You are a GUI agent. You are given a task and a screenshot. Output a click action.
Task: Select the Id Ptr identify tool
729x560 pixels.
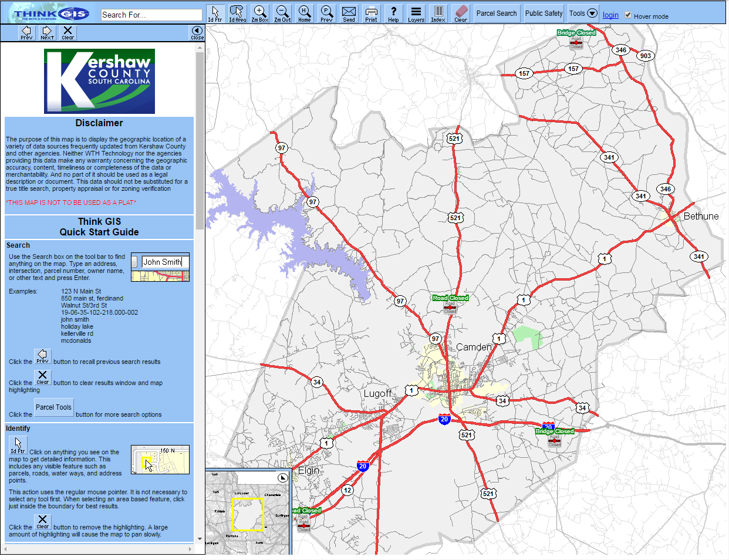pyautogui.click(x=215, y=13)
